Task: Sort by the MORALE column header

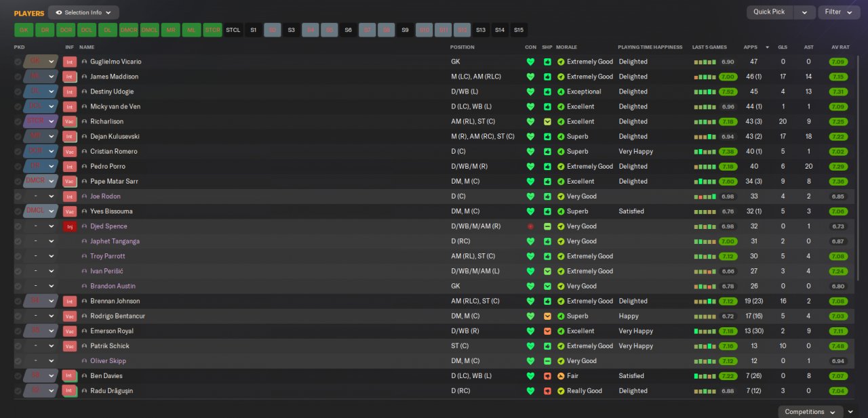Action: coord(567,47)
